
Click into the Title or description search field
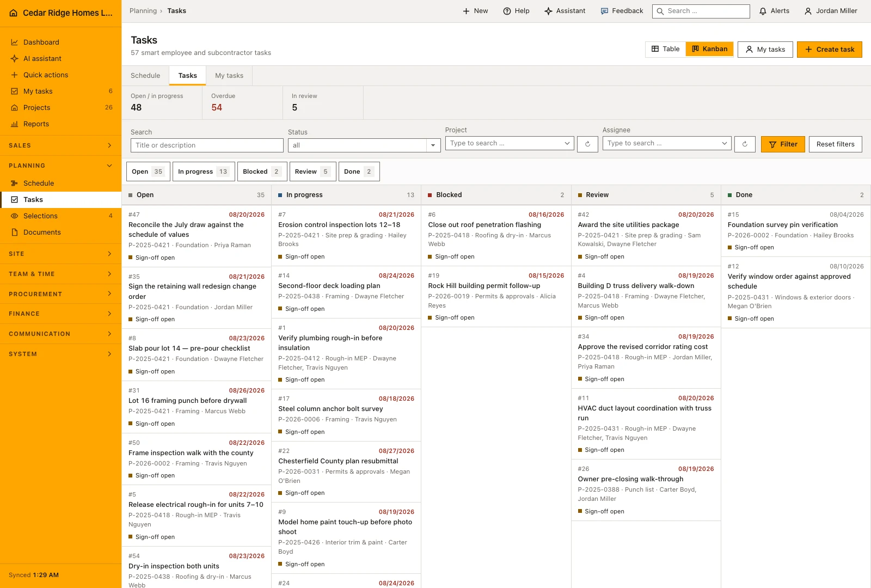pos(207,145)
